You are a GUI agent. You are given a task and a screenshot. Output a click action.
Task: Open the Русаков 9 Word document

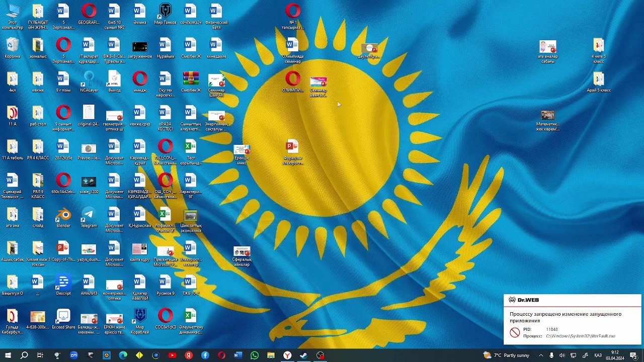[165, 286]
